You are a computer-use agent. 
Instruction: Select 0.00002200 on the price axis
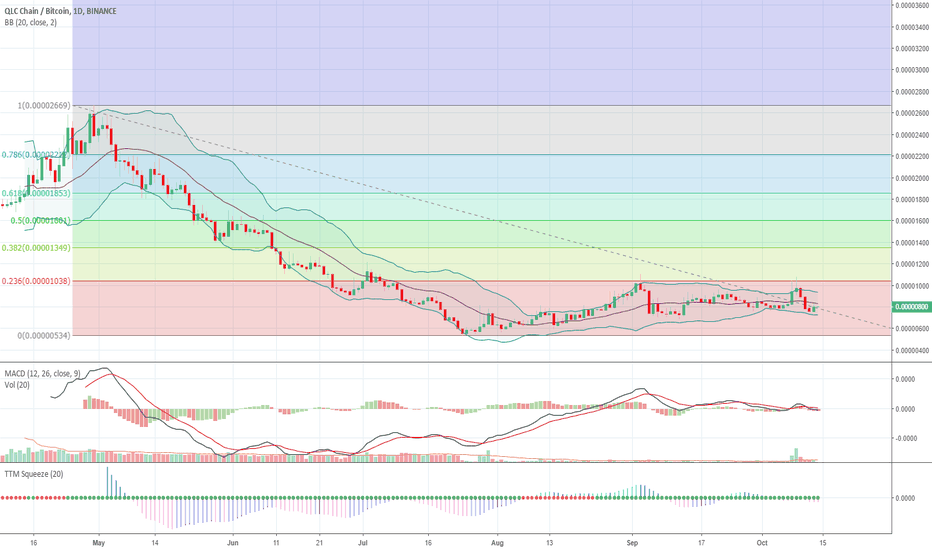[912, 157]
